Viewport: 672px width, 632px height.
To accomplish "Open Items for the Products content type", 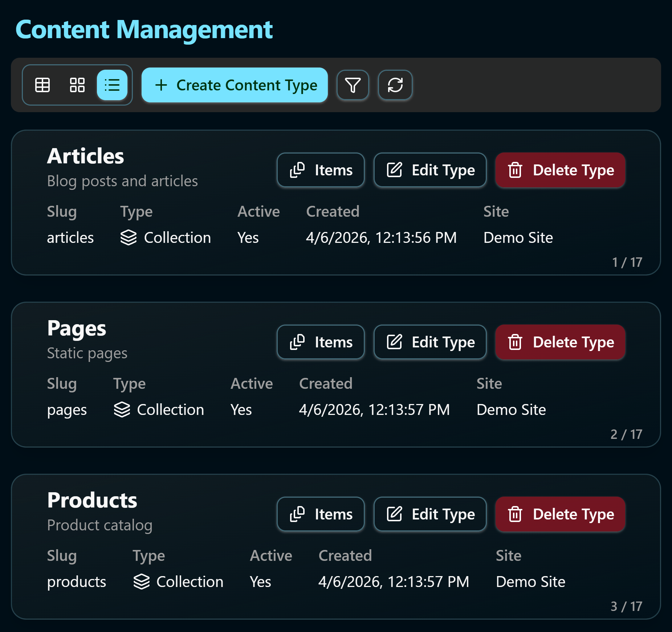I will pos(321,514).
